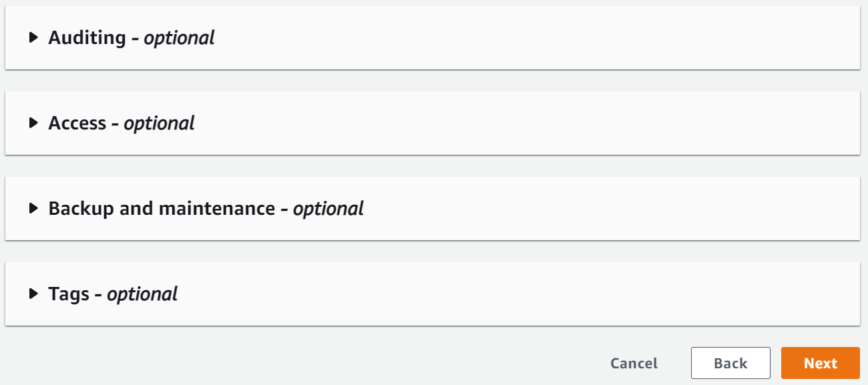Expand the Backup and maintenance triangle
868x385 pixels.
[x=34, y=209]
